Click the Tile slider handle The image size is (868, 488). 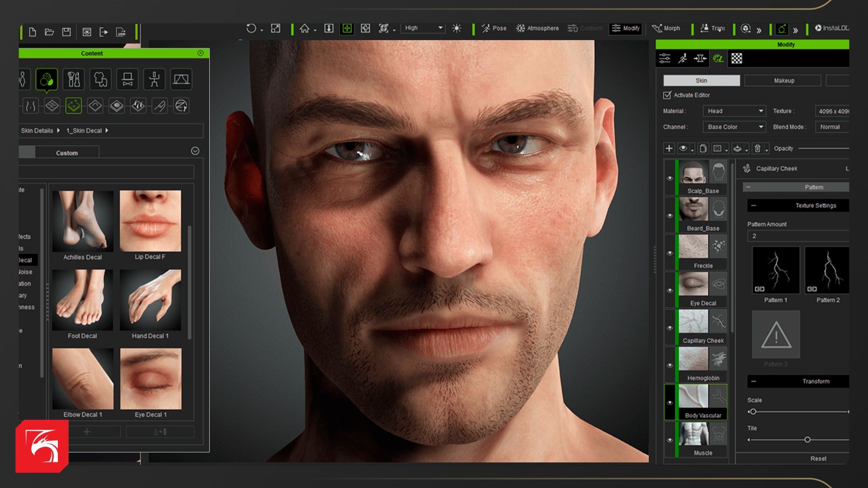tap(807, 440)
